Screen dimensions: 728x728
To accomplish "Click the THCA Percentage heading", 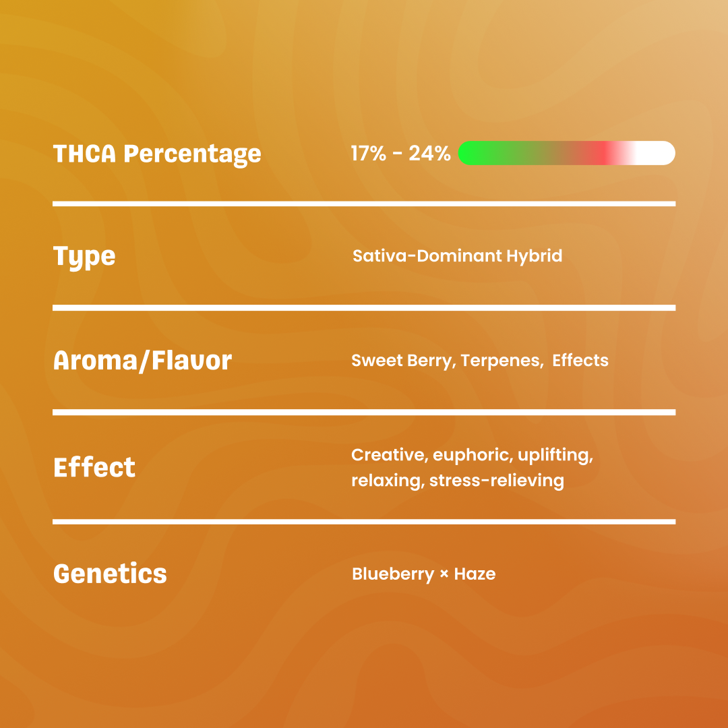I will pos(157,154).
